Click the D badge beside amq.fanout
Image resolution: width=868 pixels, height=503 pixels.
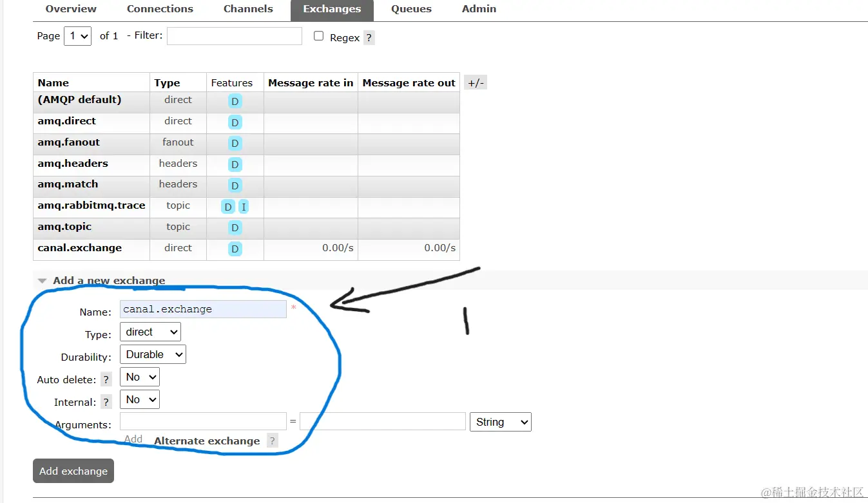click(x=235, y=143)
